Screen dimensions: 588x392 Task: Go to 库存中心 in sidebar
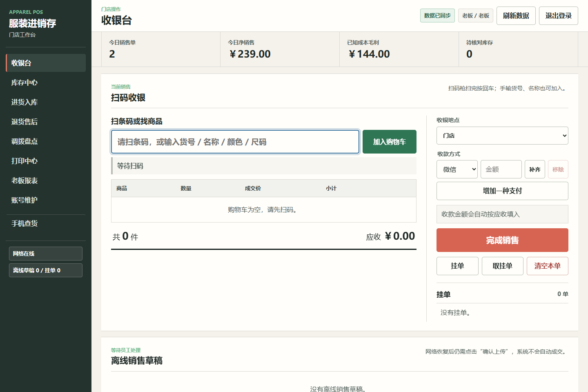pyautogui.click(x=46, y=82)
